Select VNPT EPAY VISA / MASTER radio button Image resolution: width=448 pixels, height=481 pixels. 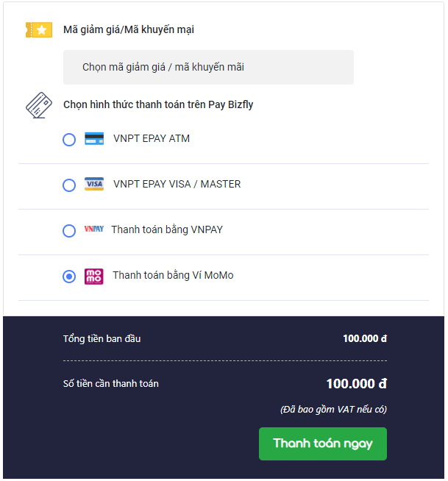coord(69,185)
